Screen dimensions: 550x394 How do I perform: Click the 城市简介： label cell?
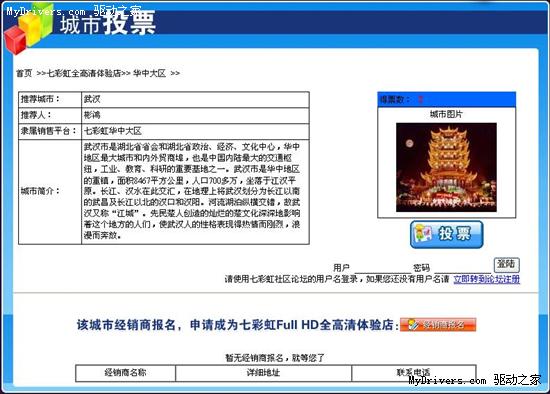[50, 192]
